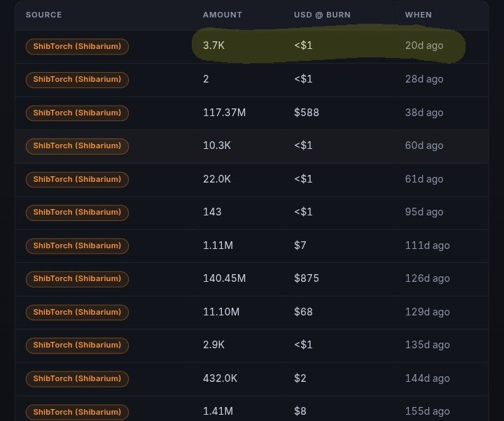This screenshot has width=504, height=421.
Task: Click the SOURCE column header
Action: [x=43, y=15]
